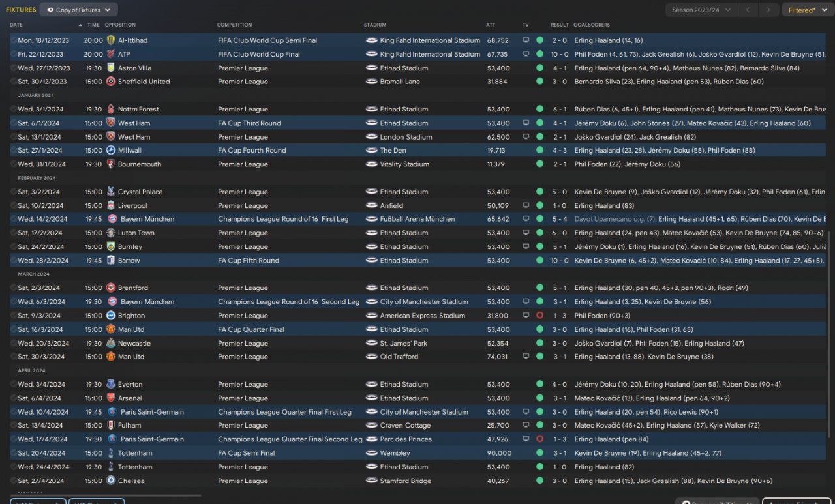
Task: Click the Luton Town club badge
Action: [x=111, y=233]
